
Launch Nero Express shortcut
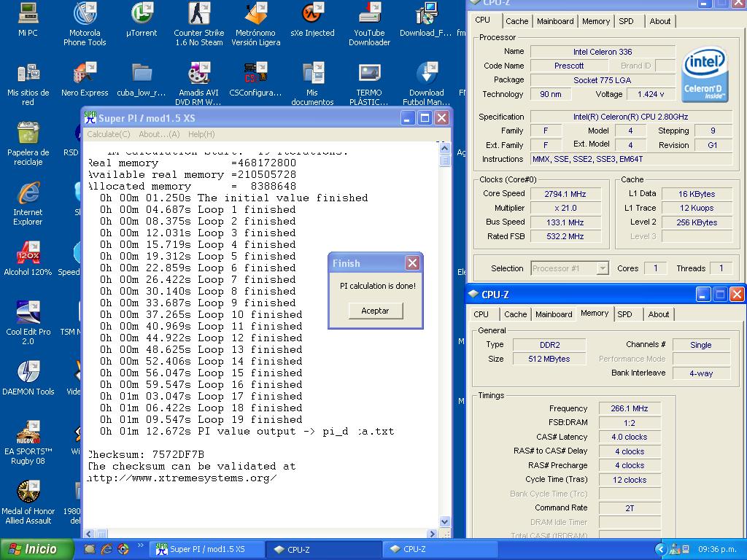point(85,79)
